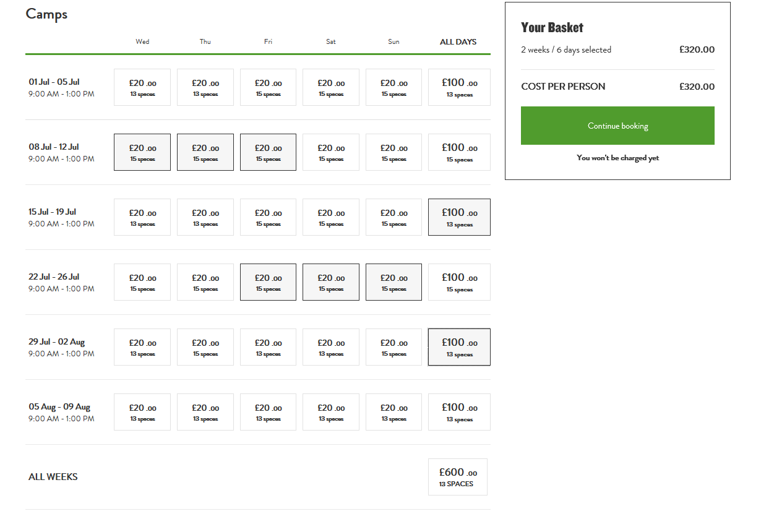Select all weeks for £600

(x=458, y=477)
